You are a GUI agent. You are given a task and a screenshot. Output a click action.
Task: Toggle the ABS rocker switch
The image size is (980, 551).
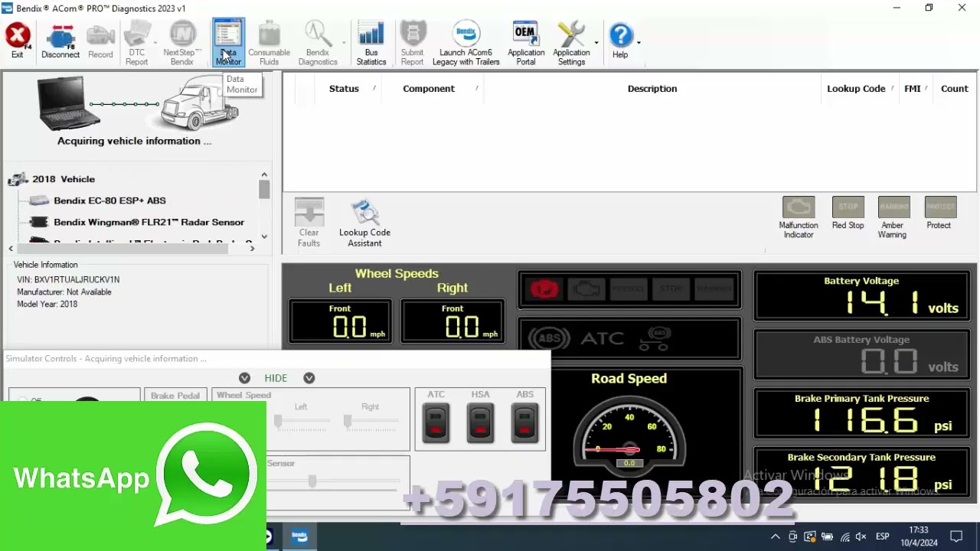tap(524, 422)
